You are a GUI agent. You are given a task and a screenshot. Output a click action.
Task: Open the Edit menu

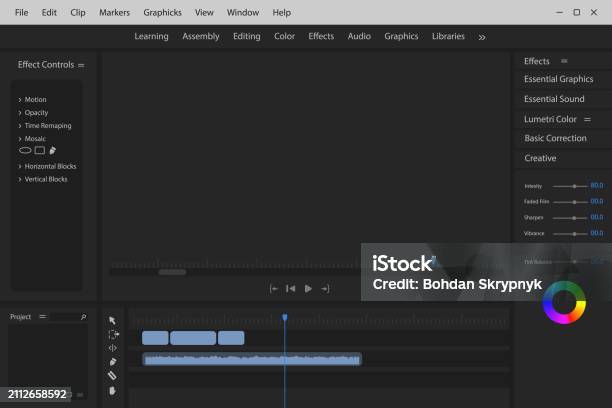(49, 12)
